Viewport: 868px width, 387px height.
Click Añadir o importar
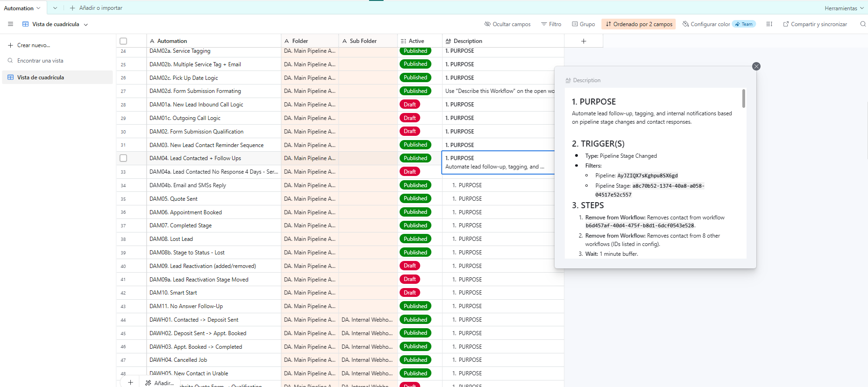coord(96,8)
